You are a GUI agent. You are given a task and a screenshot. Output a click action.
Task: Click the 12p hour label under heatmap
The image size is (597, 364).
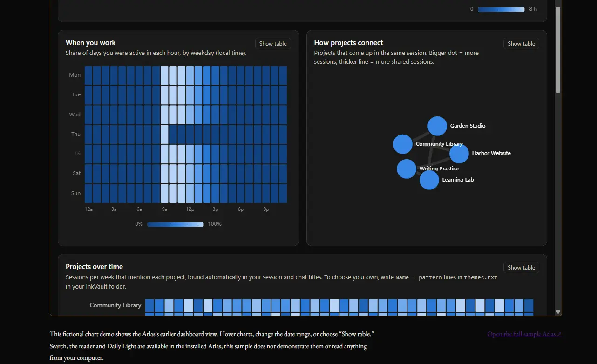click(190, 209)
